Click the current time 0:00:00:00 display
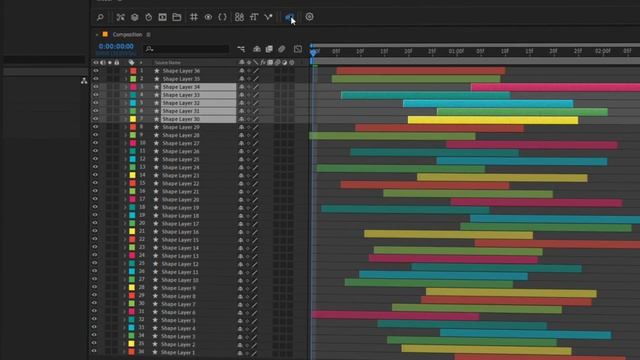Image resolution: width=640 pixels, height=360 pixels. [x=116, y=47]
